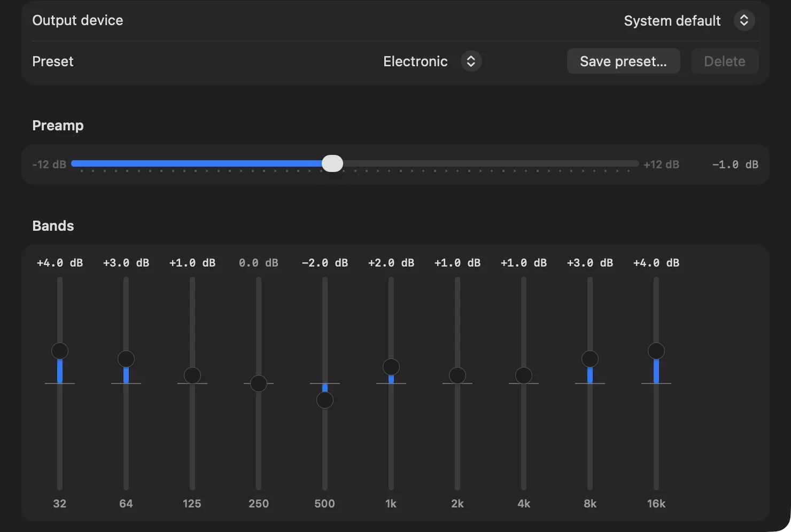Click the +4.0 dB value above 32 band

(60, 263)
